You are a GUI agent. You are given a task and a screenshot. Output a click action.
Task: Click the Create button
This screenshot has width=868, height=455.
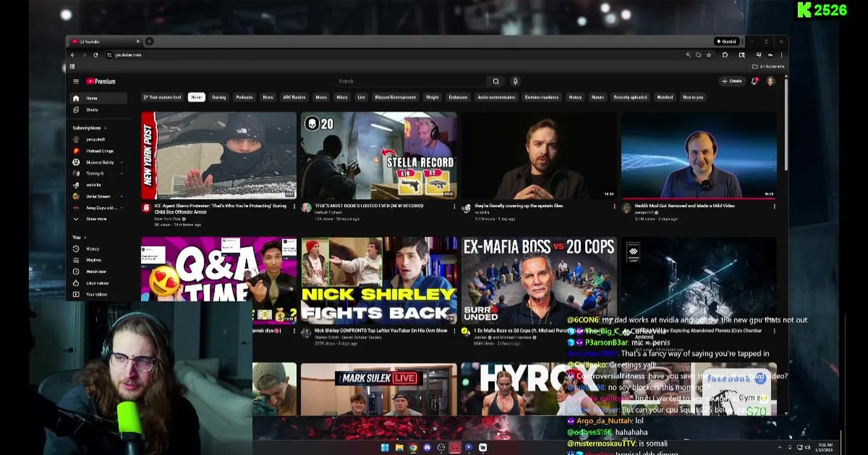tap(732, 81)
